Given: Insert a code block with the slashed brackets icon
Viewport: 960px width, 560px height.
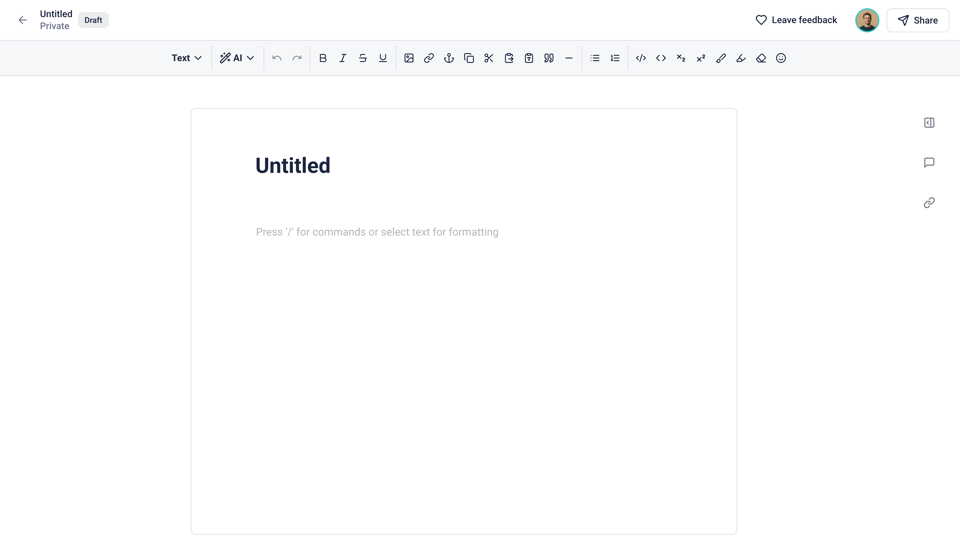Looking at the screenshot, I should 641,58.
